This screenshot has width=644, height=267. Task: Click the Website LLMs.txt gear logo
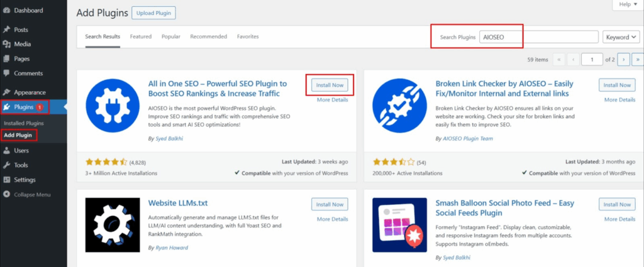pos(113,225)
